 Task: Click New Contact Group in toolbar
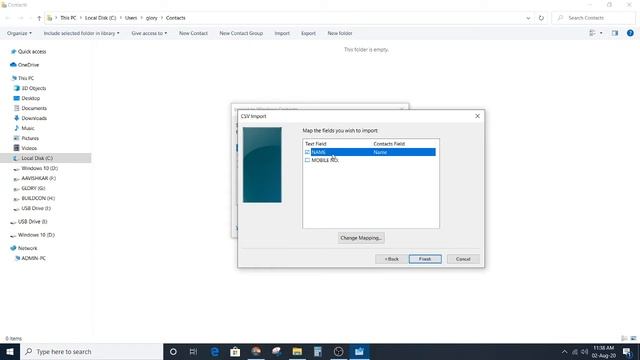coord(241,33)
